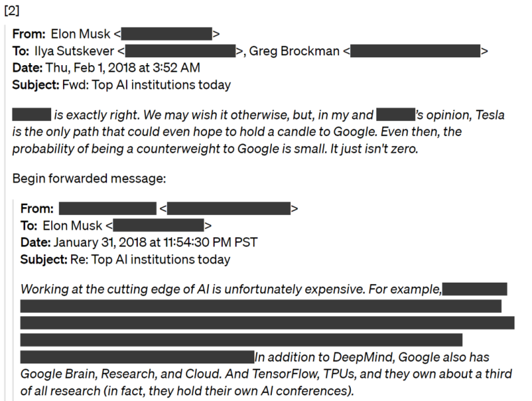
Task: Click the subject Fwd: Top AI institutions today
Action: click(x=146, y=85)
